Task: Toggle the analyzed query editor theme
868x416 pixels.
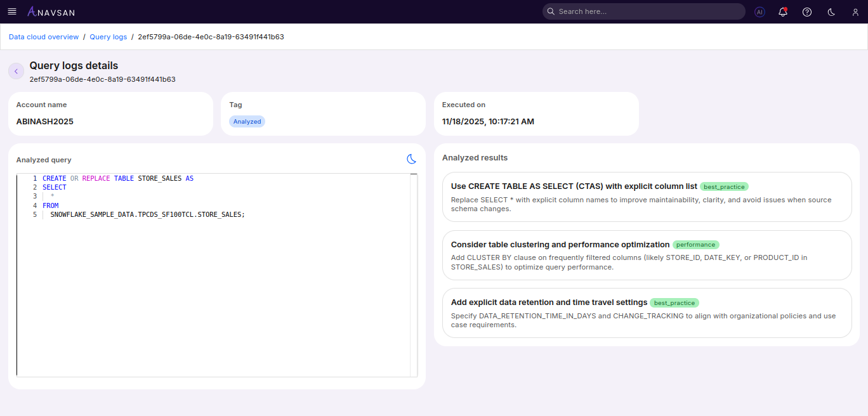Action: pos(412,159)
